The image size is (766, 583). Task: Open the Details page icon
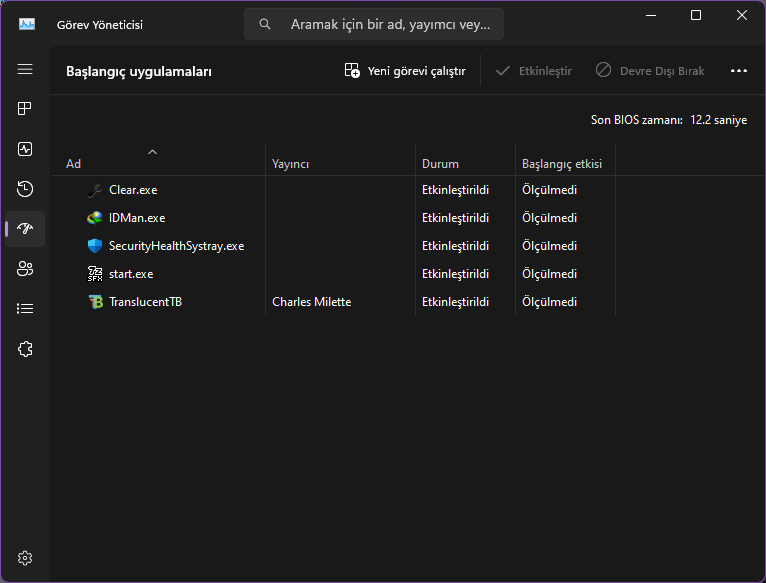25,308
